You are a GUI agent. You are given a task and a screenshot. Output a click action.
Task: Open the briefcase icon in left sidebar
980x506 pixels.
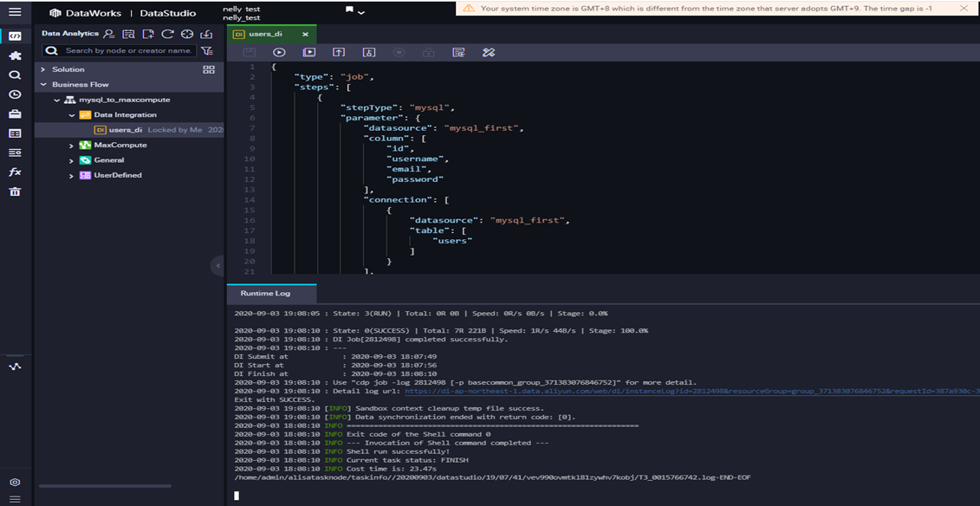pyautogui.click(x=15, y=114)
